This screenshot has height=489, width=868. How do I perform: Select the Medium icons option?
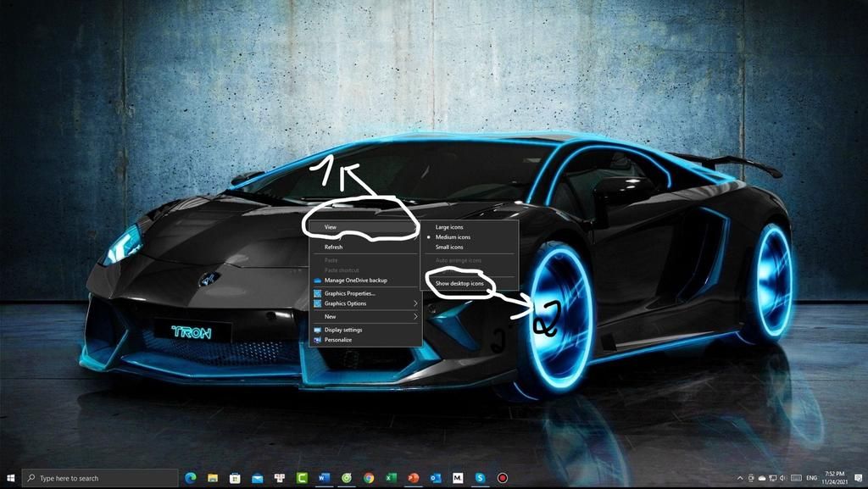470,237
